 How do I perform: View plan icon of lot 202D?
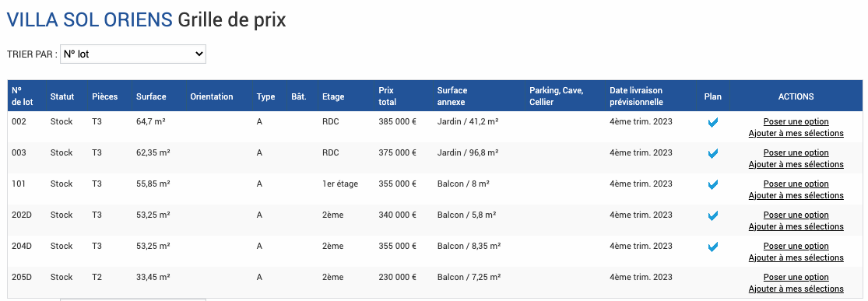[713, 215]
